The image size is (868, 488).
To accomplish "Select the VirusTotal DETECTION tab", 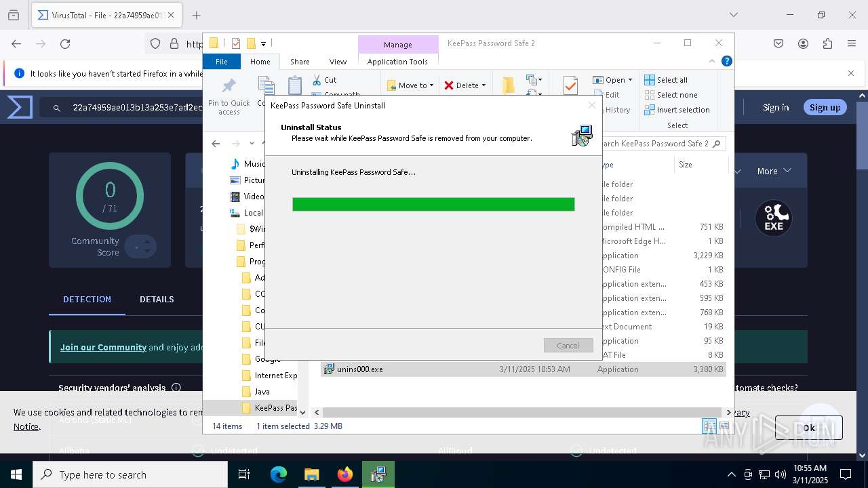I will click(x=87, y=299).
